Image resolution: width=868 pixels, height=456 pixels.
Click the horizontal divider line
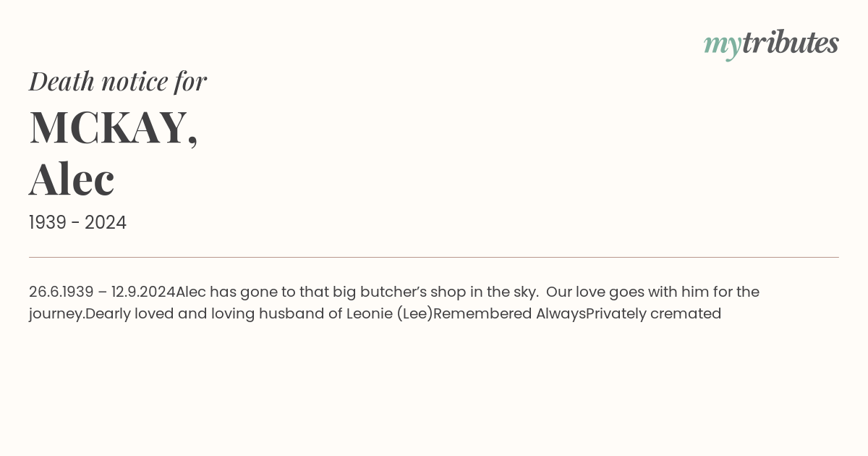coord(434,257)
